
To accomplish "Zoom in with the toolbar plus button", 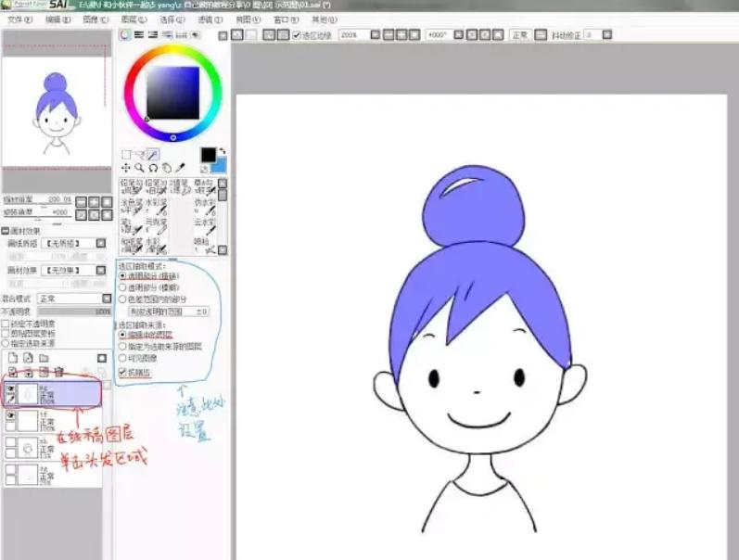I will 401,35.
